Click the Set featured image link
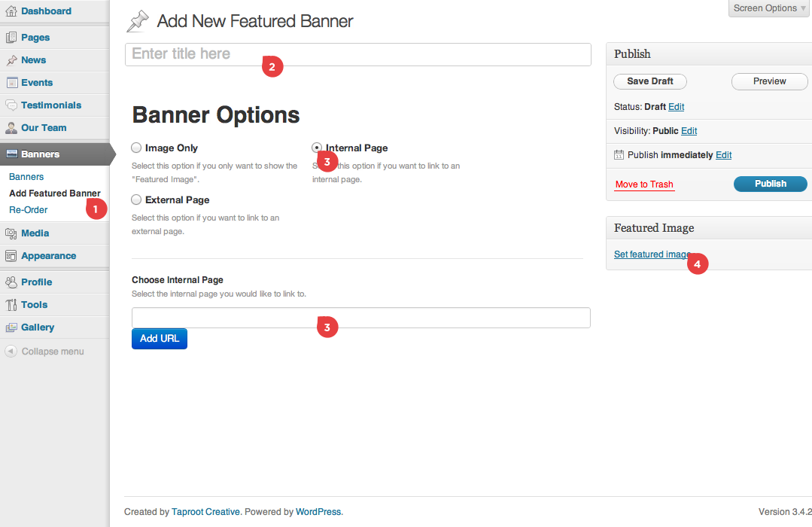Image resolution: width=812 pixels, height=527 pixels. point(650,254)
